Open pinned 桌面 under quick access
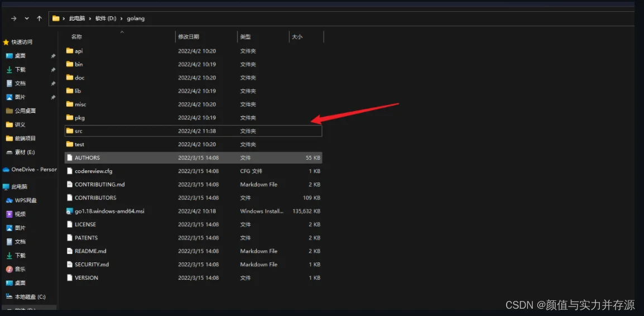This screenshot has width=644, height=316. 20,56
